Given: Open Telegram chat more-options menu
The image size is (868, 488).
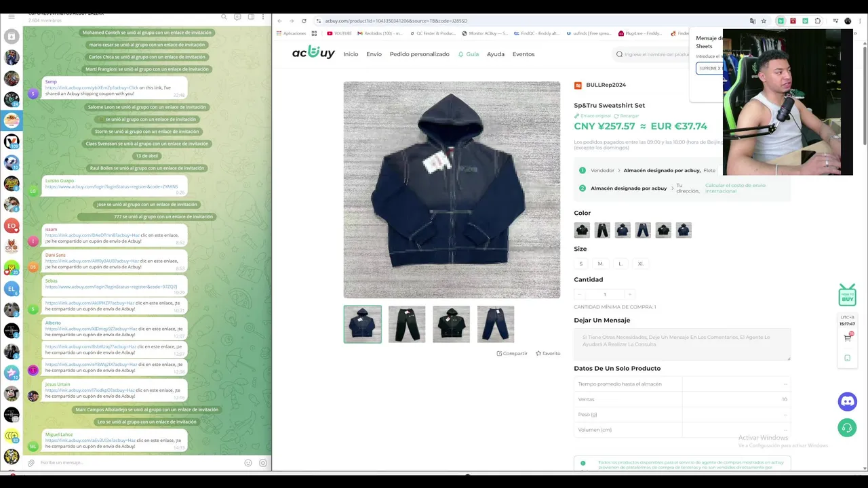Looking at the screenshot, I should (x=264, y=16).
